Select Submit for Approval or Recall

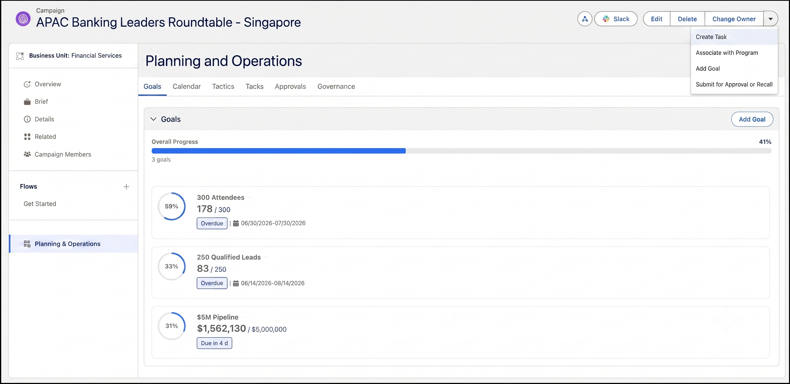734,85
